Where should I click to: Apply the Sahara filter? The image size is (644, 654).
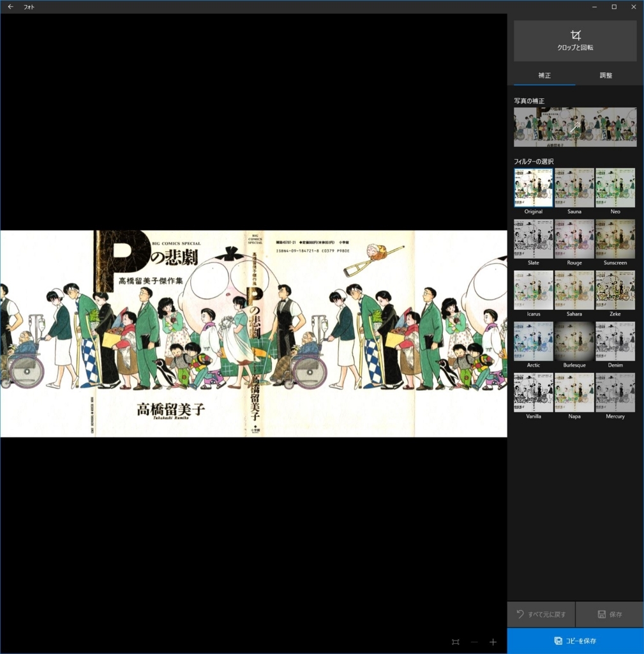click(574, 290)
